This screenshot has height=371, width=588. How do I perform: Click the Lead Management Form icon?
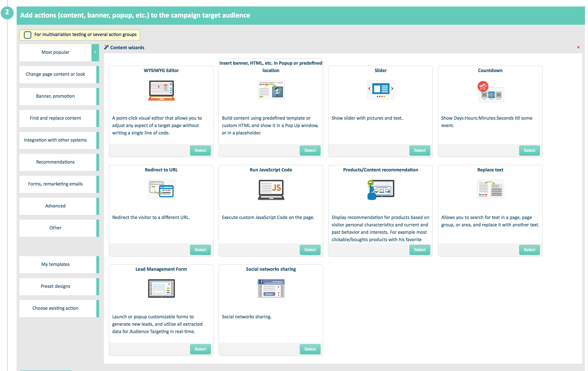(161, 289)
